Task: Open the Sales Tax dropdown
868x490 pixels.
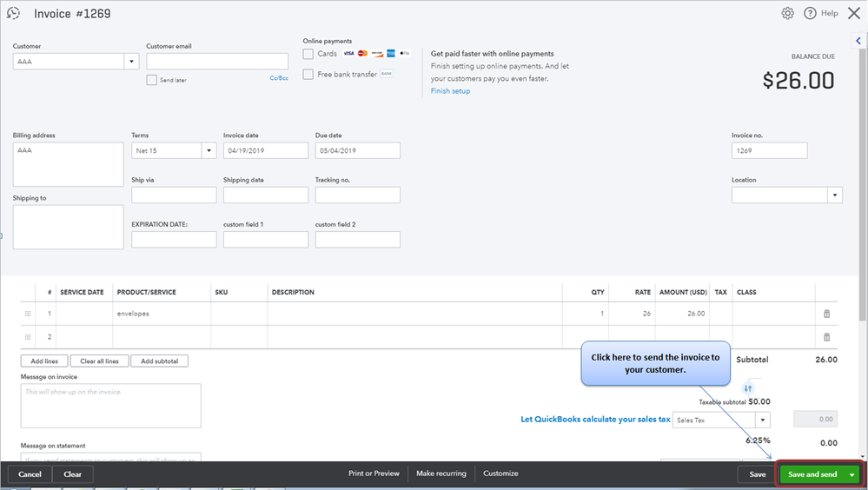Action: coord(763,420)
